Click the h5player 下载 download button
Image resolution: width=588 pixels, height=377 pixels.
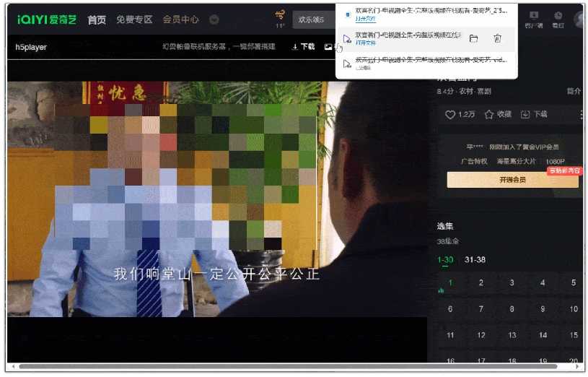tap(303, 46)
